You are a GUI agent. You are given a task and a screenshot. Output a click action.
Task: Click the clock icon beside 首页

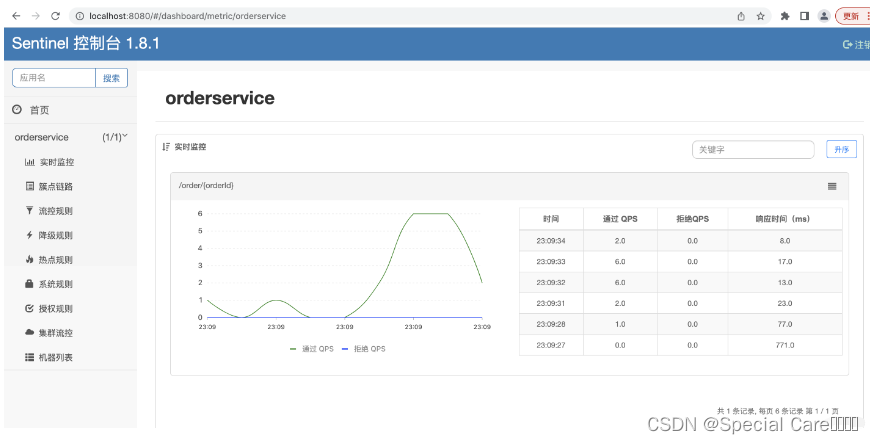(17, 110)
